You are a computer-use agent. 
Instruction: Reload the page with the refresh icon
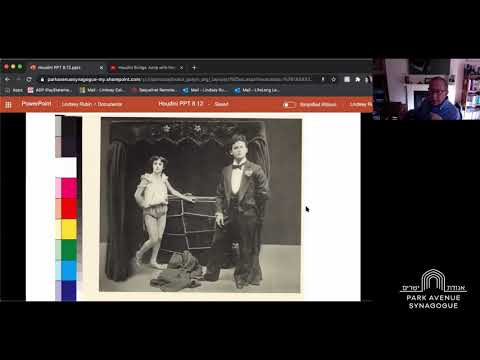pos(29,79)
